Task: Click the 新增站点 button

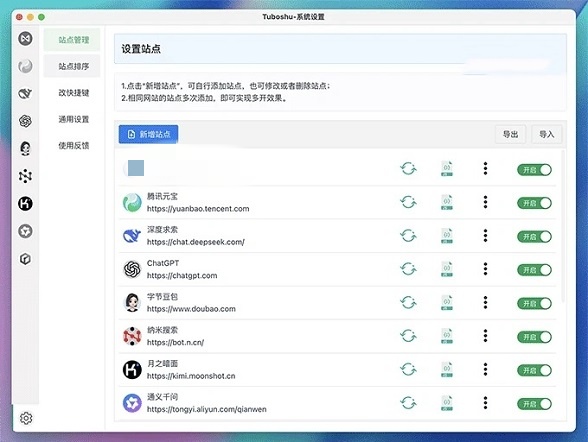Action: click(148, 134)
